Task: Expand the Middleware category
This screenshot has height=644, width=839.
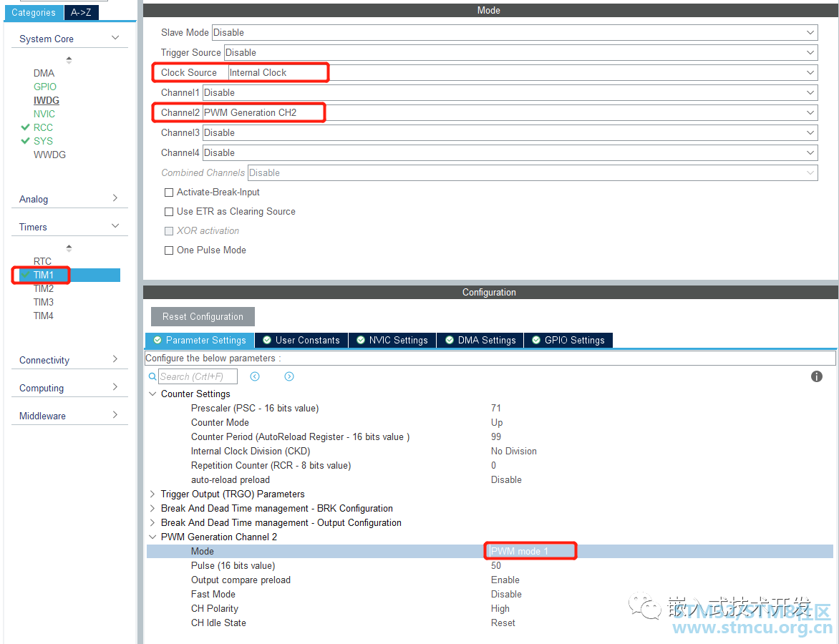Action: 115,415
